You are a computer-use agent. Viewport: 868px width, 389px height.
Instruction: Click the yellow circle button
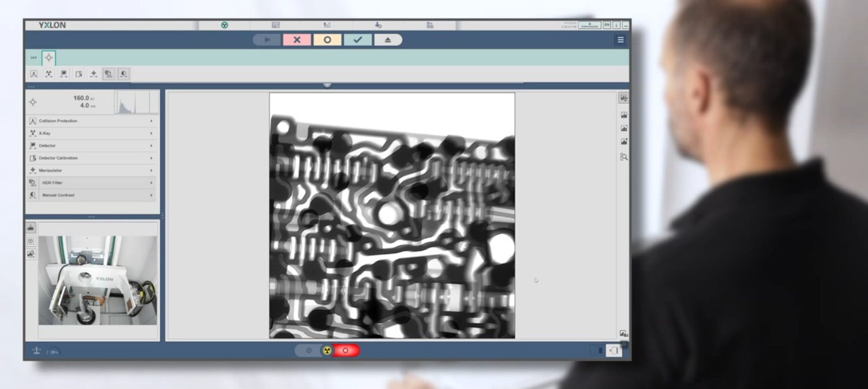[x=327, y=40]
